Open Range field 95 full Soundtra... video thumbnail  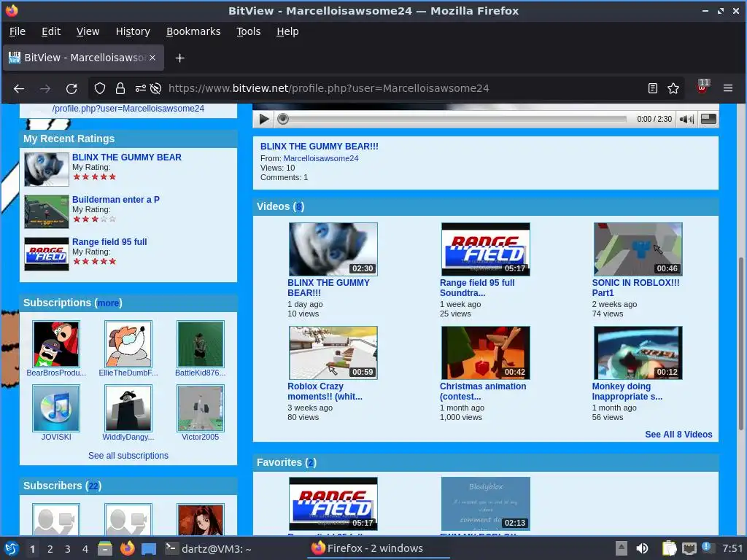click(485, 249)
